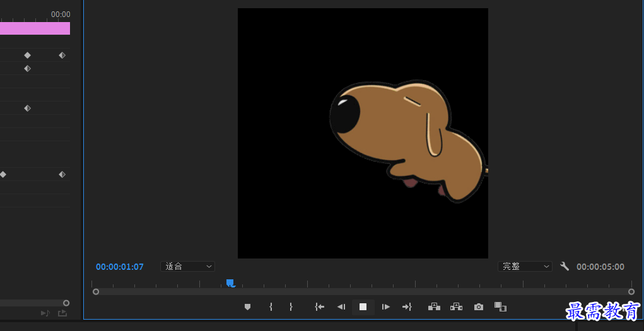Image resolution: width=644 pixels, height=331 pixels.
Task: Step forward one frame
Action: [x=385, y=307]
